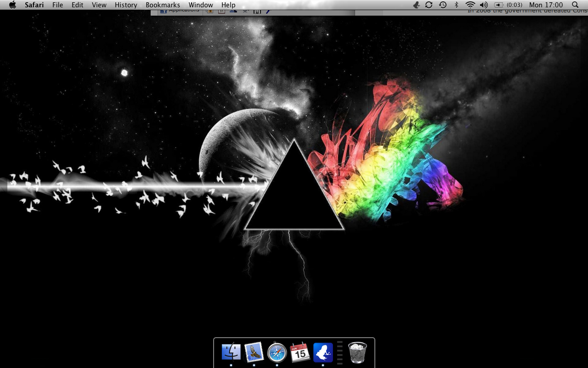Open the Safari application menu
The height and width of the screenshot is (368, 588).
34,5
